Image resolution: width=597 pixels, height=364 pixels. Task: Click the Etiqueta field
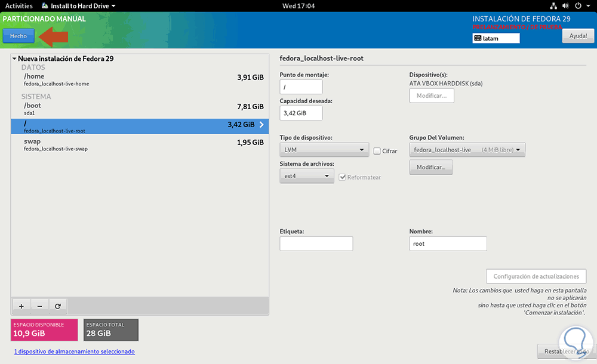point(316,243)
